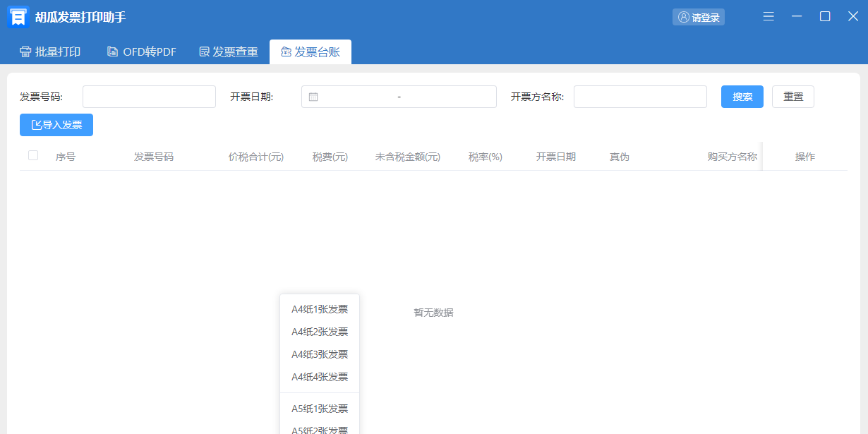
Task: Choose A5纸1张发票 layout option
Action: pyautogui.click(x=320, y=409)
